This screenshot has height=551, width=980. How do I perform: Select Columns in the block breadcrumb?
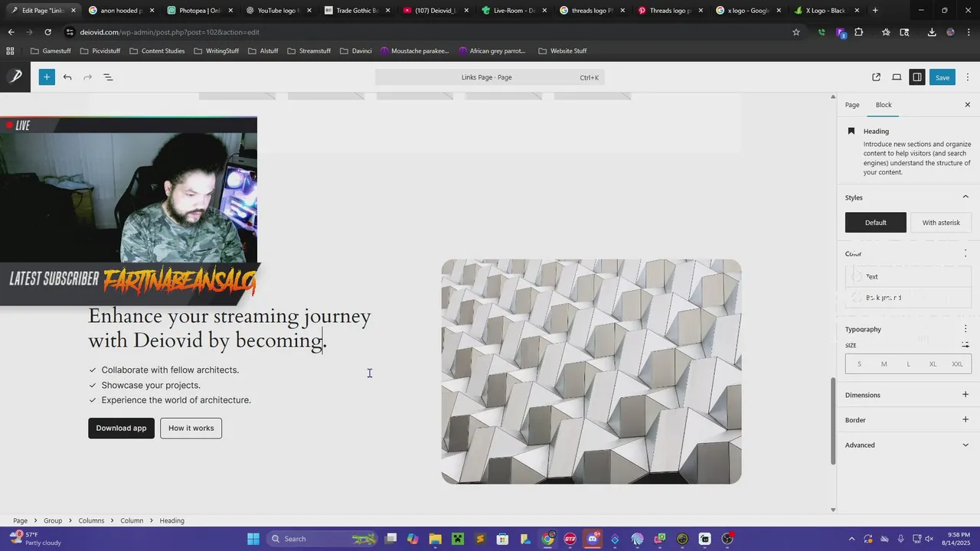[x=91, y=520]
